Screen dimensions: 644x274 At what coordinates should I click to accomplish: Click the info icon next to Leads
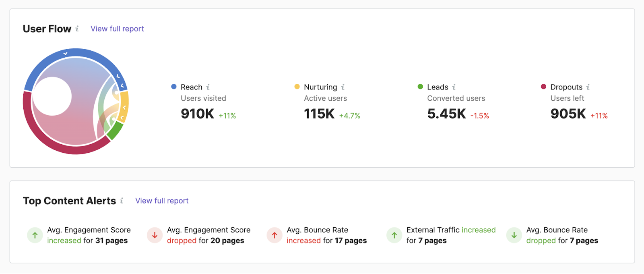[454, 87]
